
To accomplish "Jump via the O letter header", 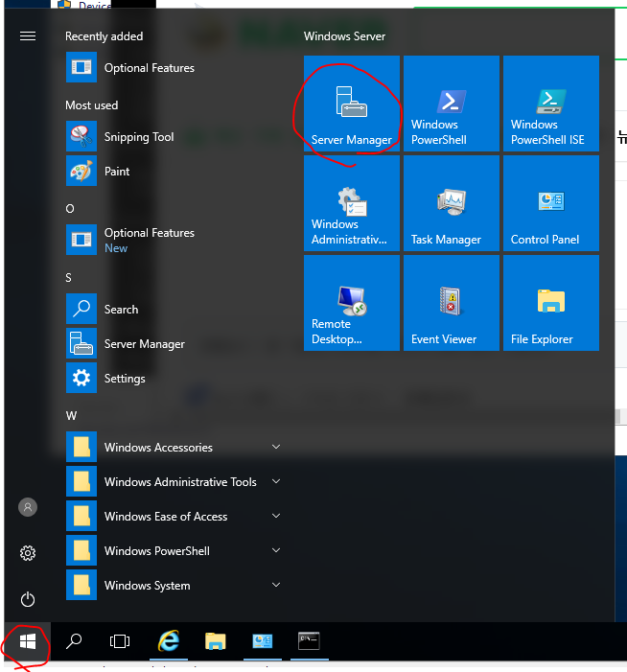I will point(70,209).
